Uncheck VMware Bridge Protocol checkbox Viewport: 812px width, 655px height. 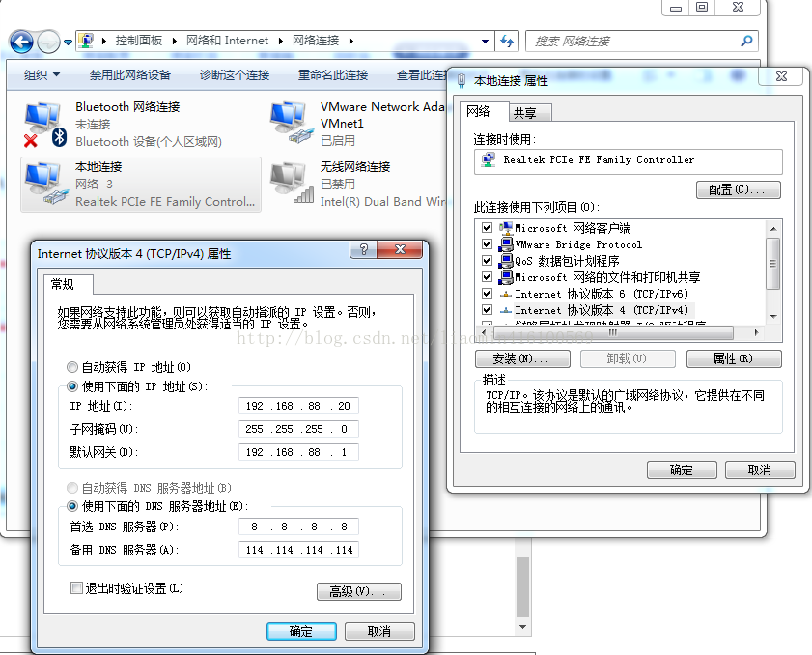(487, 244)
